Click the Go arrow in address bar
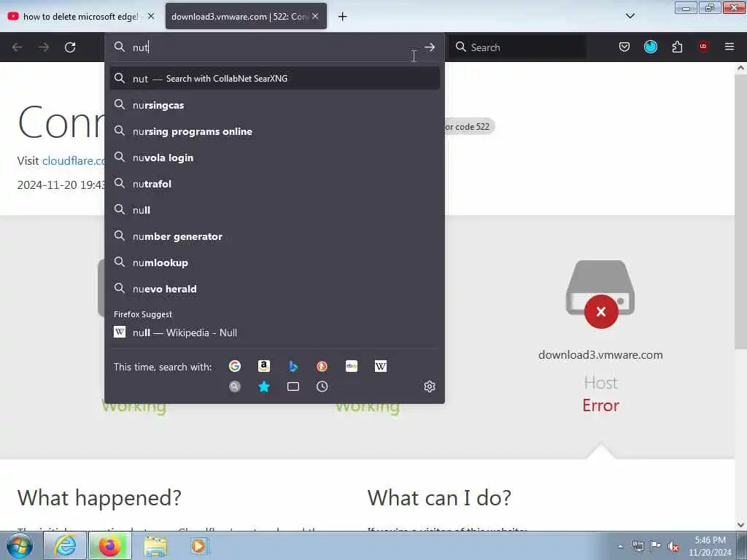747x560 pixels. 430,47
